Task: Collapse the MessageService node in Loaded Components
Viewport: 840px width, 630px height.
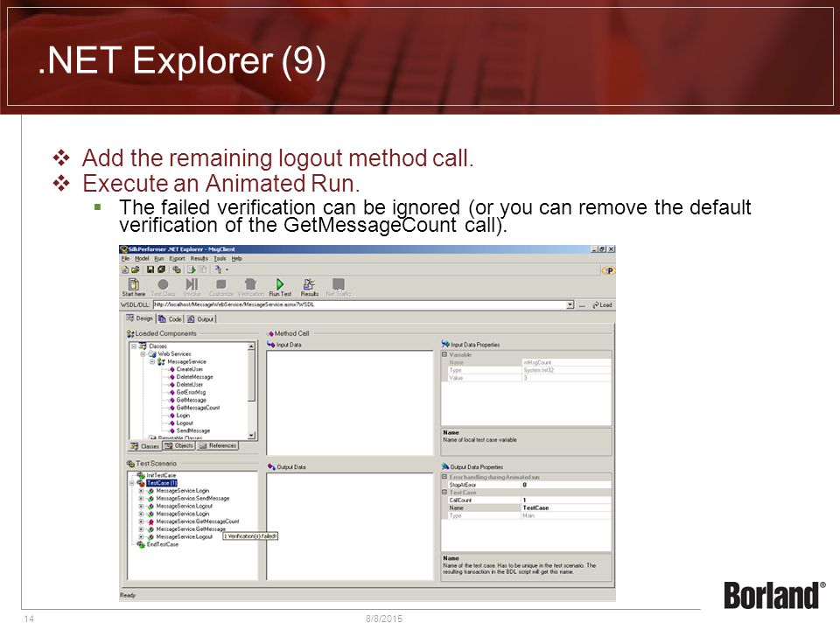Action: coord(152,361)
